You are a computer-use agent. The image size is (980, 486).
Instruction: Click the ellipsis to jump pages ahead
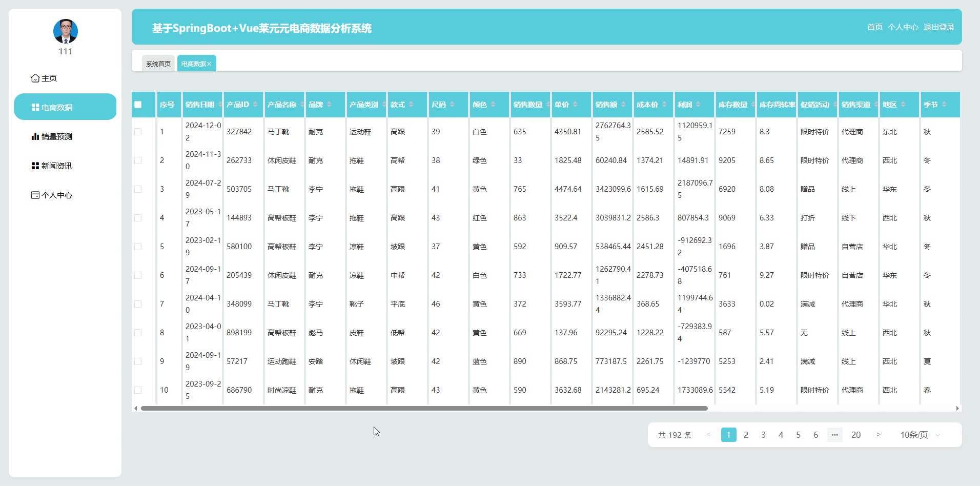[x=834, y=435]
